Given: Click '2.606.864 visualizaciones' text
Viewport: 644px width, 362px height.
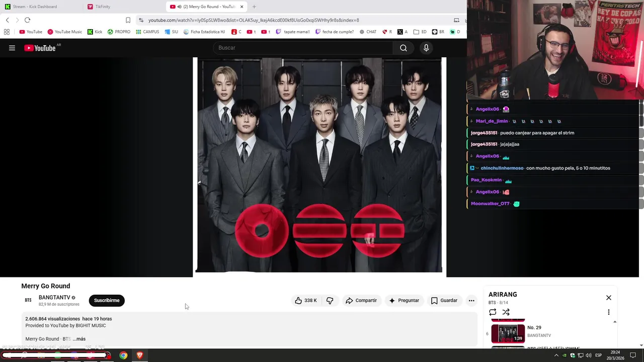Looking at the screenshot, I should point(53,319).
